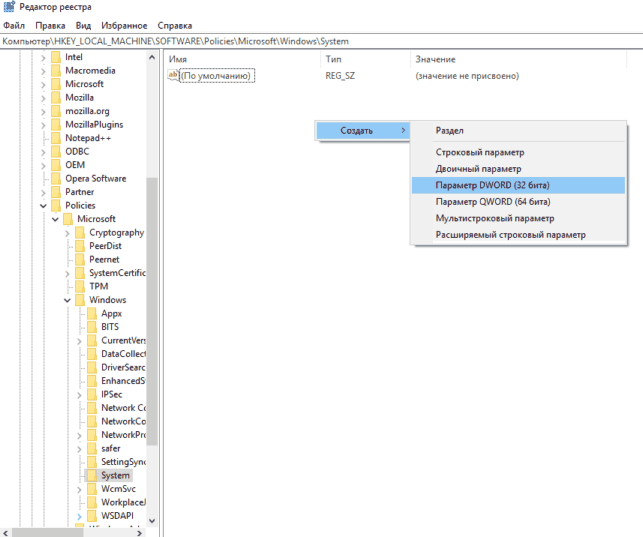Image resolution: width=643 pixels, height=537 pixels.
Task: Click the horizontal scrollbar left arrow
Action: [x=5, y=532]
